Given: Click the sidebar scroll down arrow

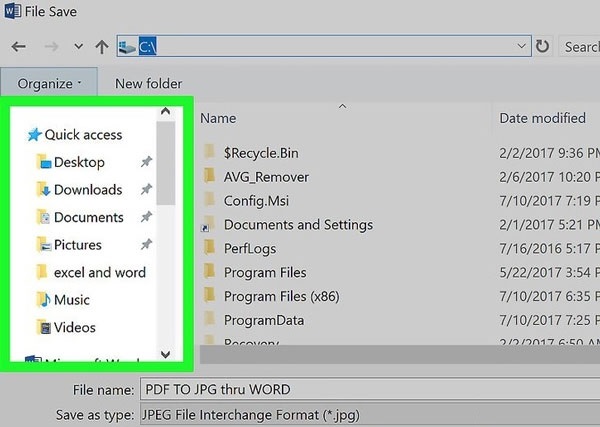Looking at the screenshot, I should (x=165, y=354).
